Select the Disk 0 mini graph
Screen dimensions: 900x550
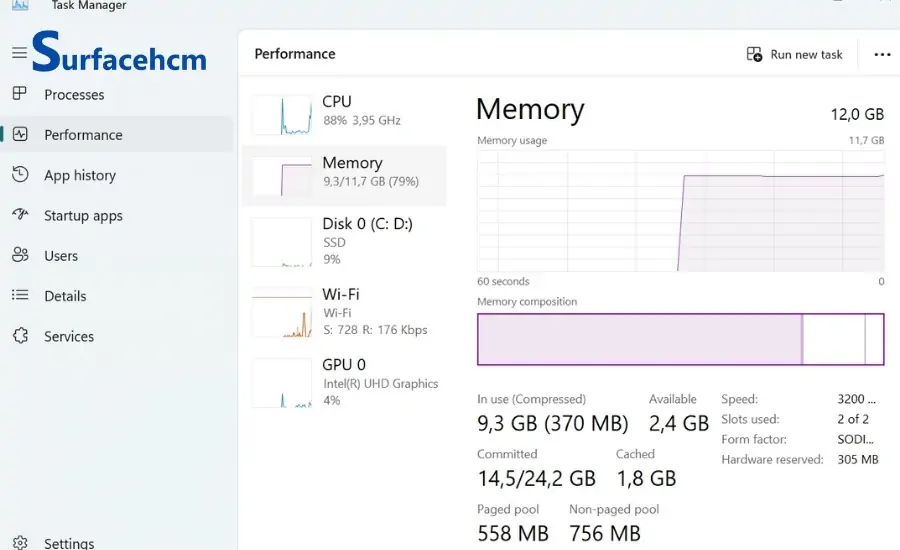coord(282,242)
